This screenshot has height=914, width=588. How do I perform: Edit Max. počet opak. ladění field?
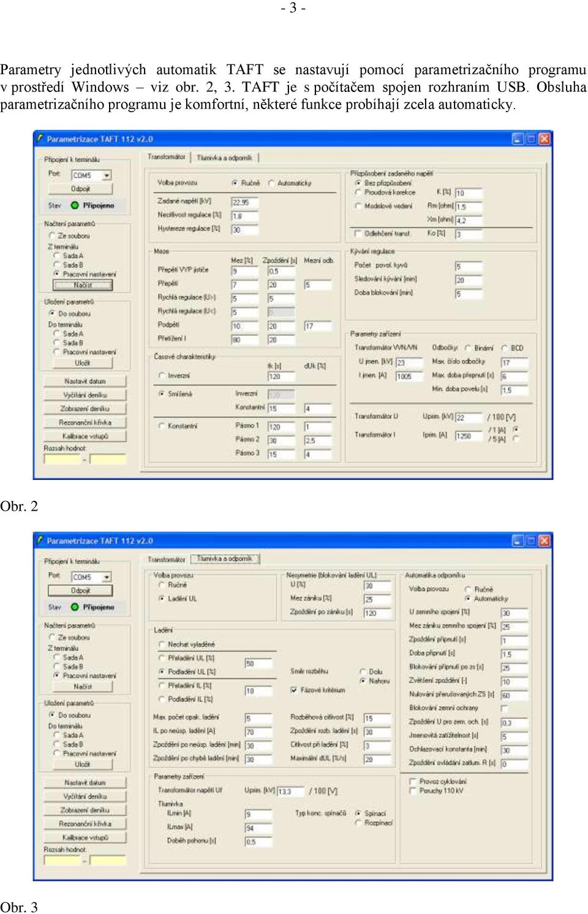258,718
